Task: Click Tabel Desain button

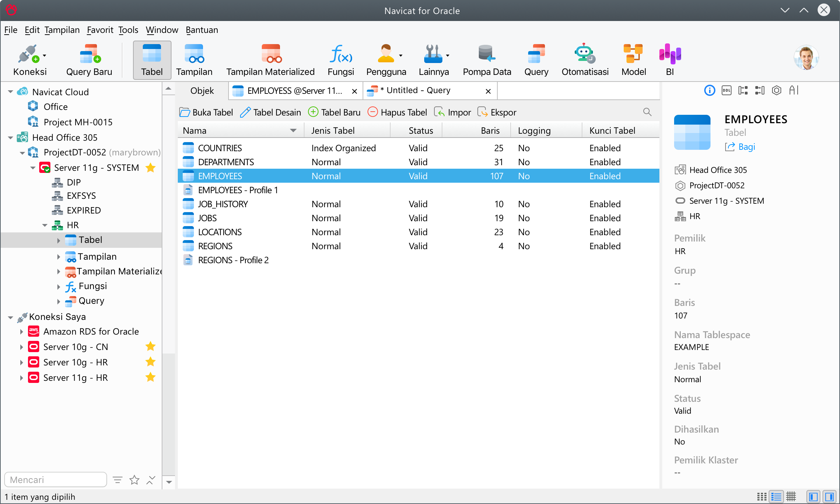Action: [271, 112]
